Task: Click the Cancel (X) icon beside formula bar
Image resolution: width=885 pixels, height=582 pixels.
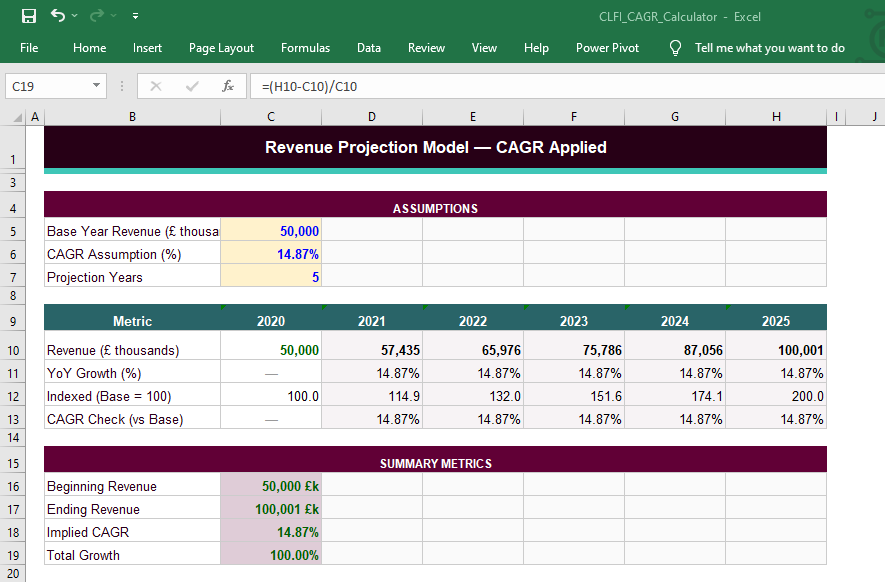Action: (x=155, y=86)
